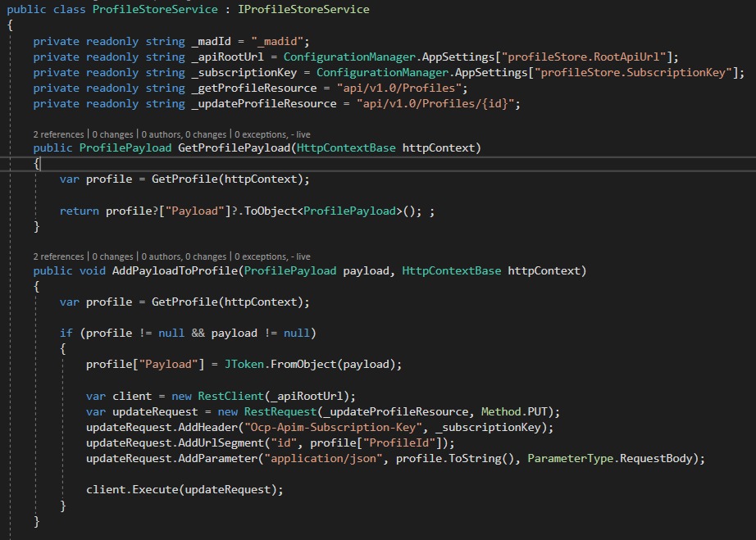Viewport: 756px width, 540px height.
Task: Click the "api/v1.0/Profiles/{id}" string literal
Action: coord(435,103)
